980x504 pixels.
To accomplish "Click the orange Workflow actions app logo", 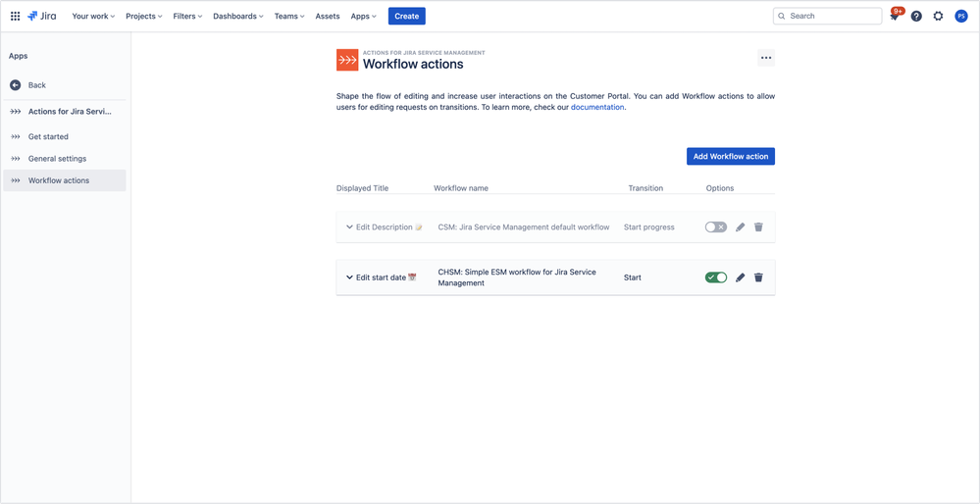I will click(347, 60).
